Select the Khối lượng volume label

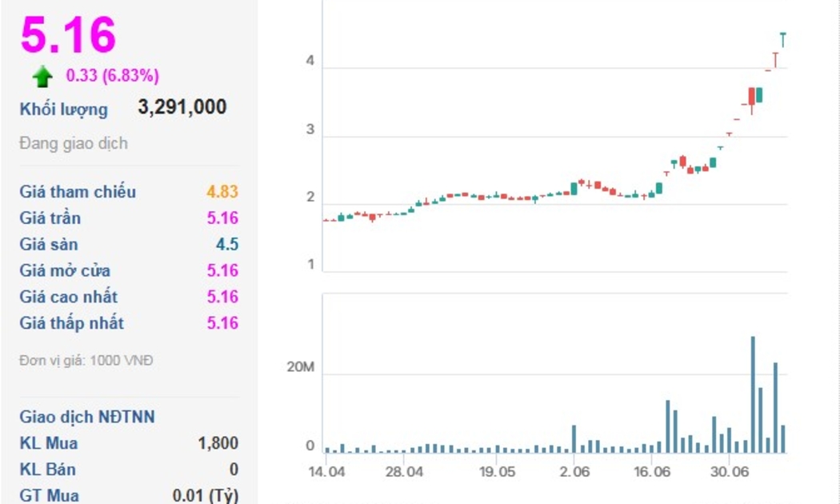click(x=64, y=109)
